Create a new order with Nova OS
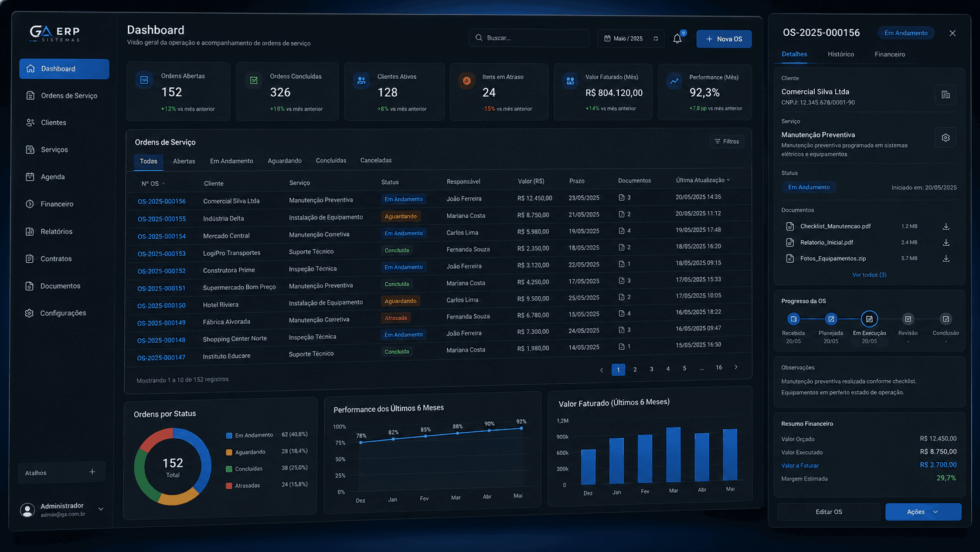This screenshot has height=552, width=980. 724,39
